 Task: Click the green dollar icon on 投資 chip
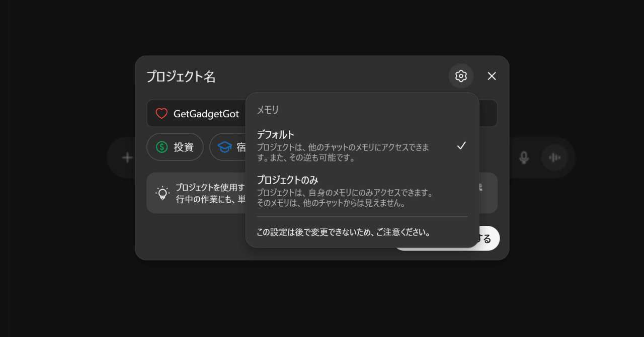coord(162,147)
